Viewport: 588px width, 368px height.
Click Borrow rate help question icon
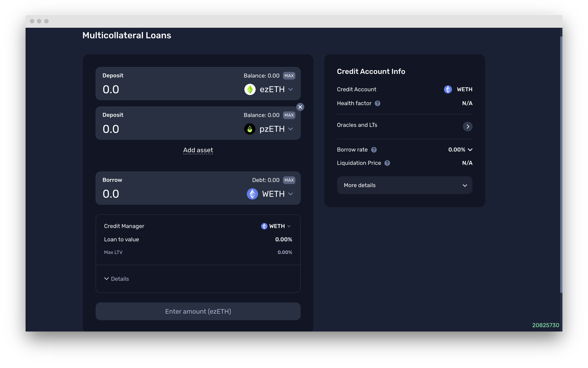(x=374, y=150)
